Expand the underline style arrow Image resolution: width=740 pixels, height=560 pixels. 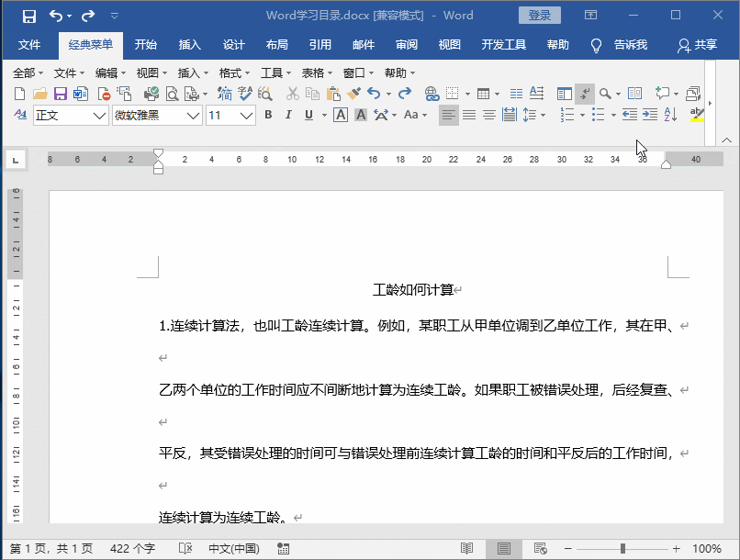[324, 115]
